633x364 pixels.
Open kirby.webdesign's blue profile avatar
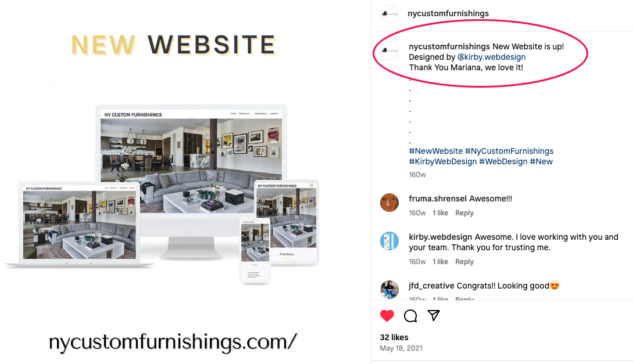click(x=389, y=241)
